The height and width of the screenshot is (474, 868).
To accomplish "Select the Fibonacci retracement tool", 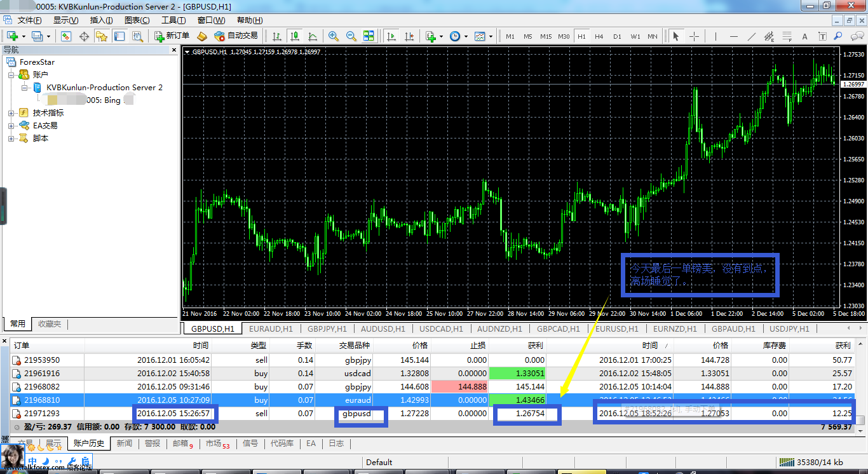I will click(x=787, y=36).
